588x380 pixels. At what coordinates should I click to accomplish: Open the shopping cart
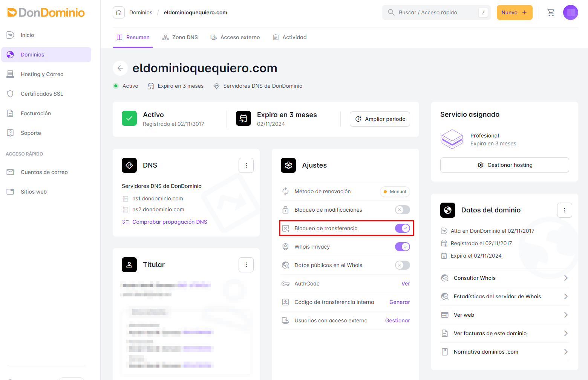pyautogui.click(x=551, y=12)
